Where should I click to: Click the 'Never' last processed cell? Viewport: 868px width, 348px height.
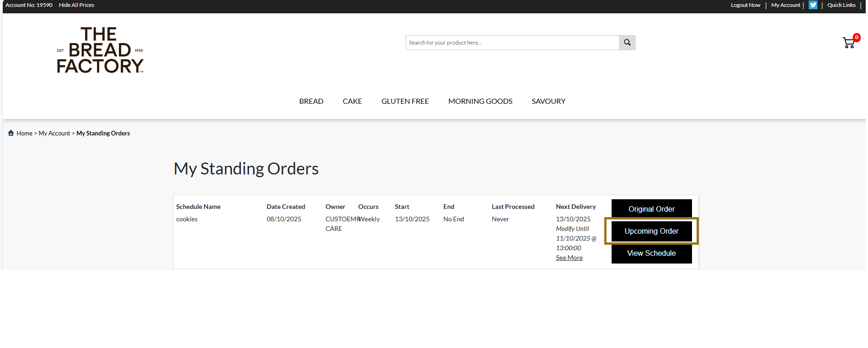pyautogui.click(x=500, y=219)
